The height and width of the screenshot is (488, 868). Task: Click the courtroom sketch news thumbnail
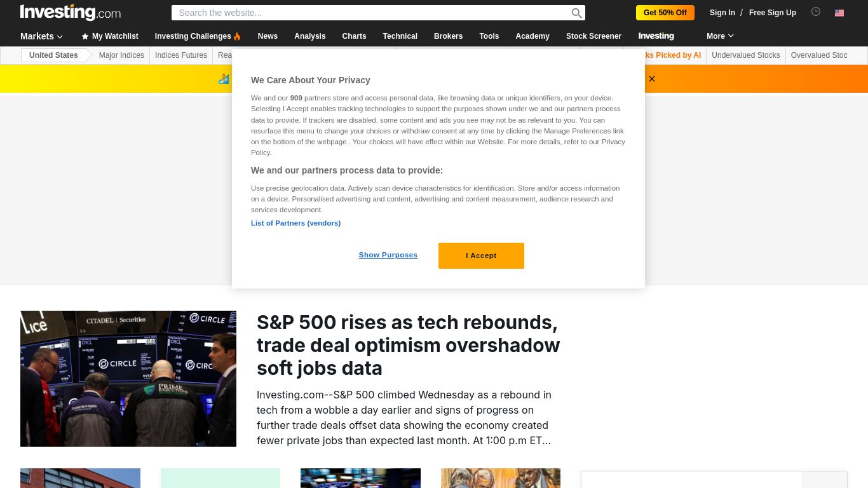[501, 478]
